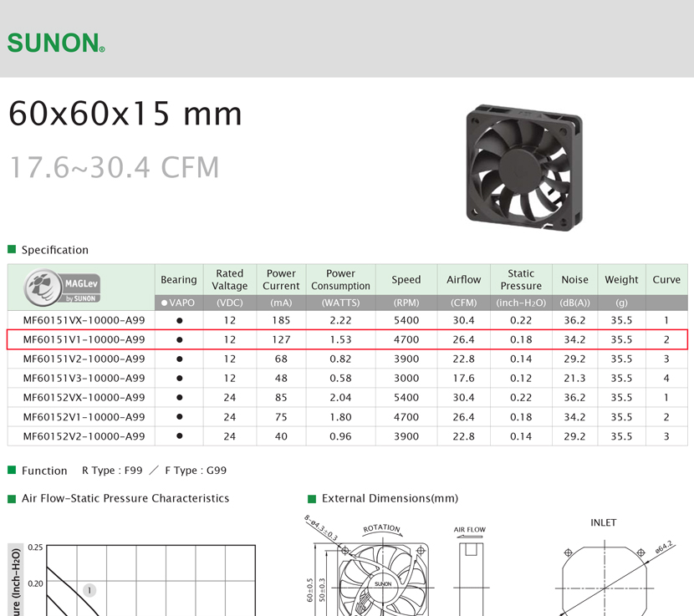694x616 pixels.
Task: Click the 17.6 CFM airflow value
Action: pyautogui.click(x=464, y=379)
